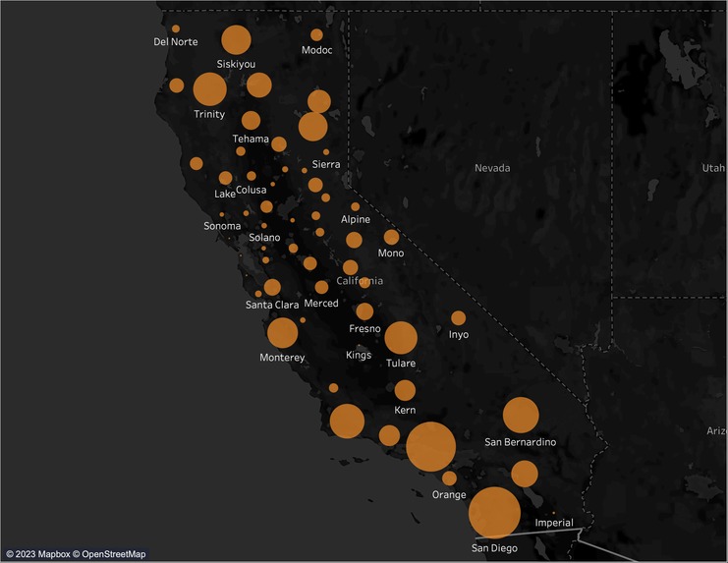Click the 'Solano' county label
The width and height of the screenshot is (728, 563).
pyautogui.click(x=264, y=237)
